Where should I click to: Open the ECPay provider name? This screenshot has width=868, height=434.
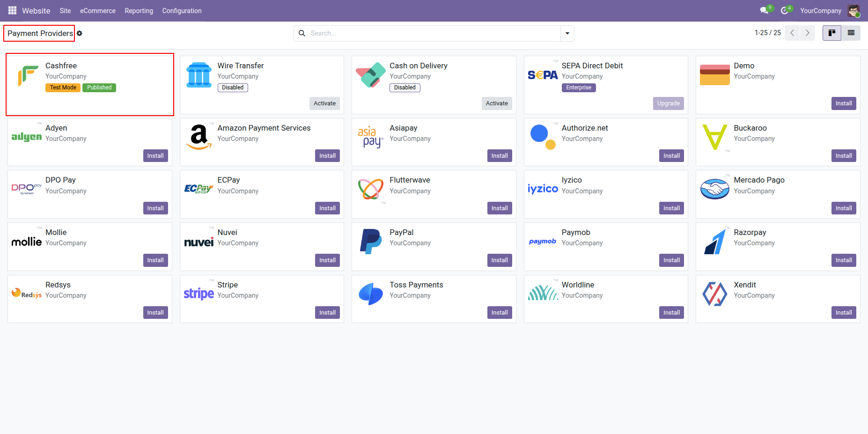[x=229, y=180]
